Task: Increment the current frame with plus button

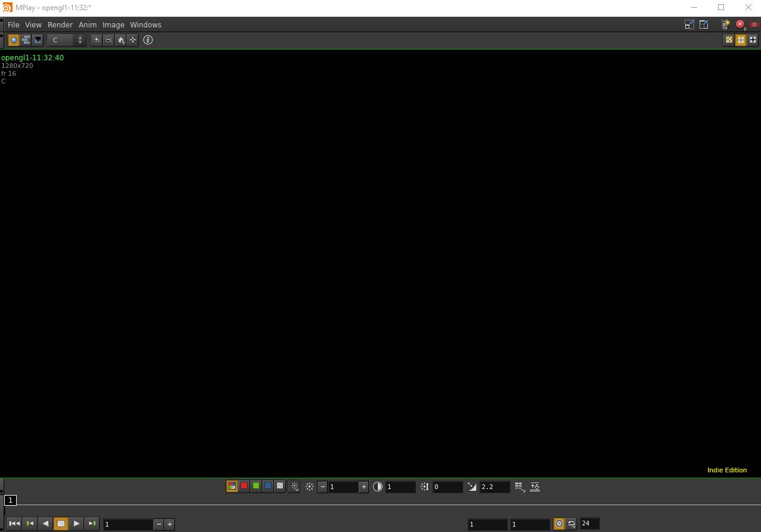Action: 170,524
